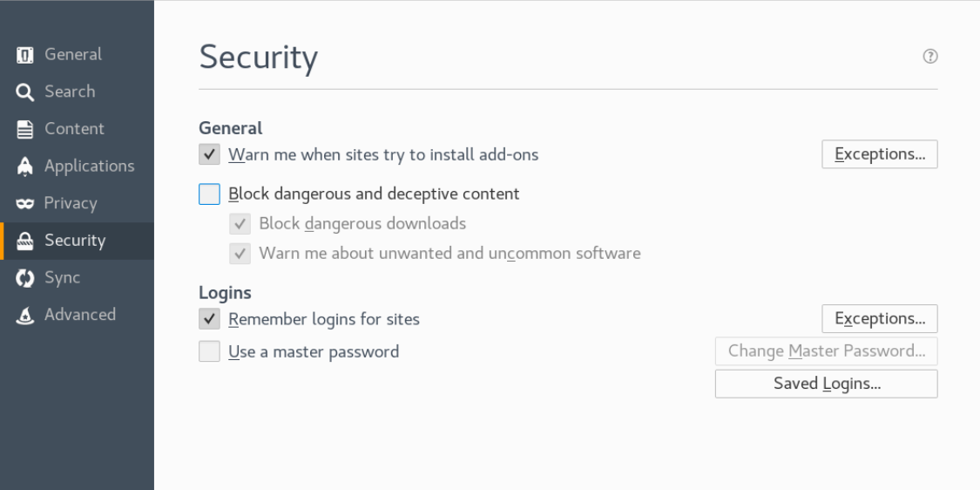Click the Content page icon
This screenshot has width=980, height=490.
coord(24,130)
